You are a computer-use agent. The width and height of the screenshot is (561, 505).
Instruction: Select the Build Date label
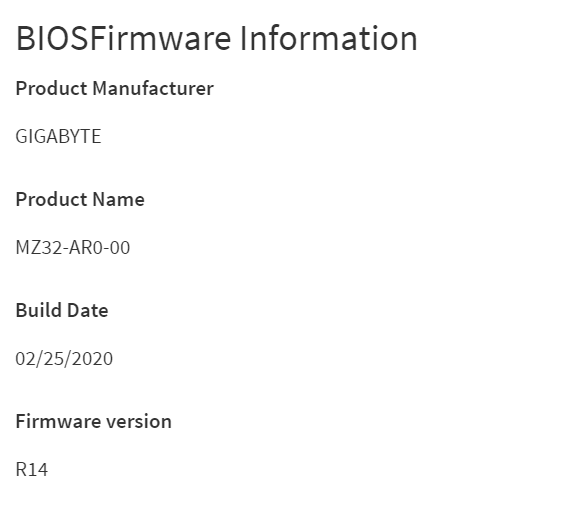tap(62, 310)
